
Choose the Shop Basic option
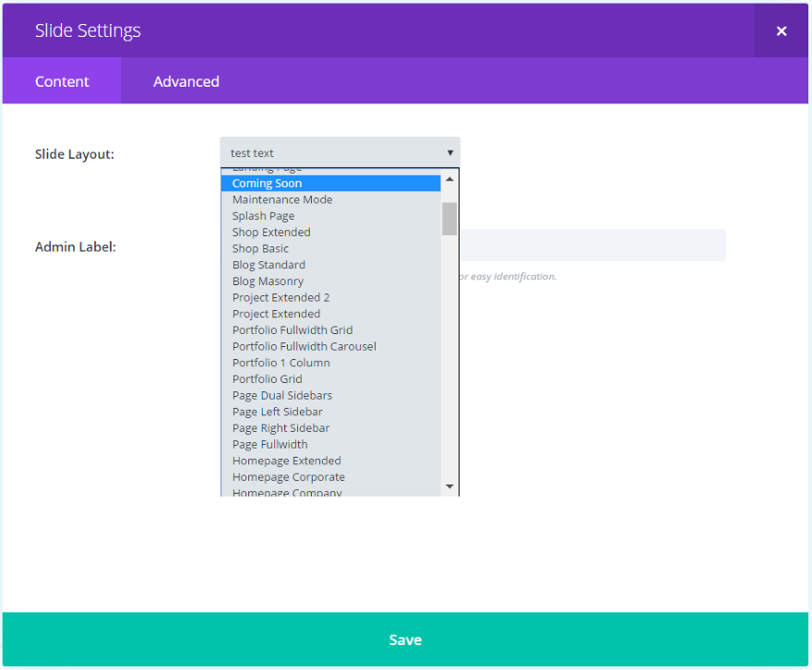(260, 249)
